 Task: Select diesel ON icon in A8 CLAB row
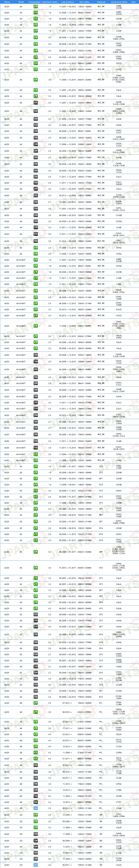tap(36, 778)
